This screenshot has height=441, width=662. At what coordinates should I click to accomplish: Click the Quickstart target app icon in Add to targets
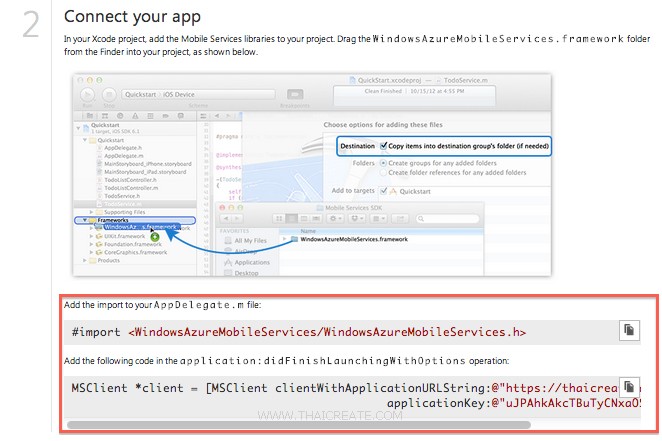click(x=393, y=192)
